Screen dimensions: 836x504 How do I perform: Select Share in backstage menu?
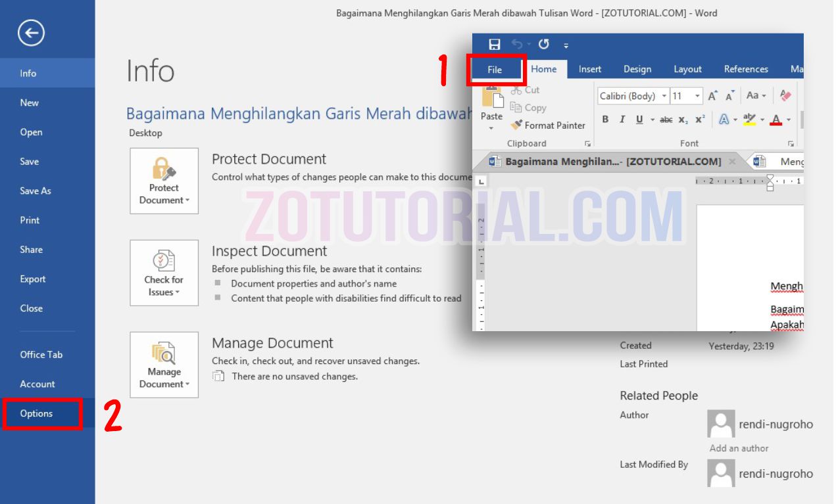click(x=47, y=250)
